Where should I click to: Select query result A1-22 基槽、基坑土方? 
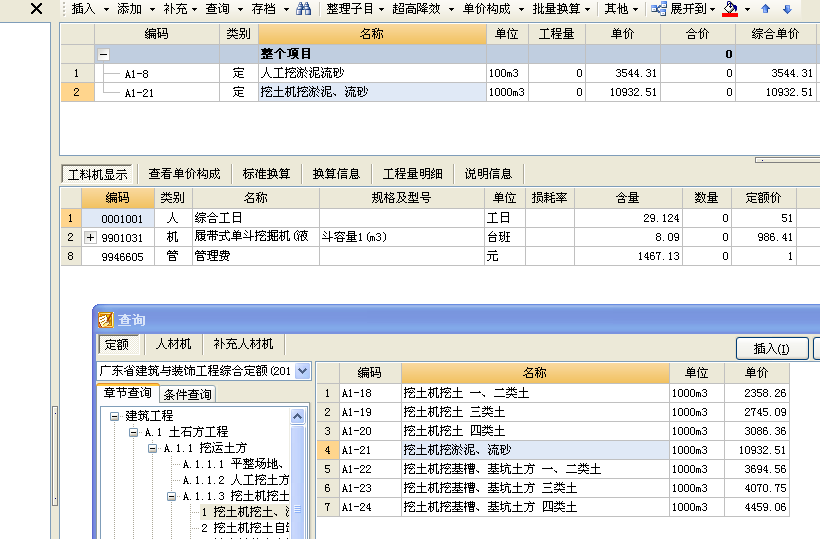pyautogui.click(x=553, y=469)
